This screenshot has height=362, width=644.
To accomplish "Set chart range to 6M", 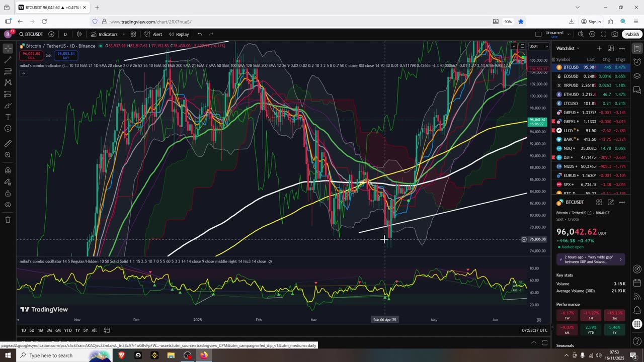I will [x=58, y=330].
